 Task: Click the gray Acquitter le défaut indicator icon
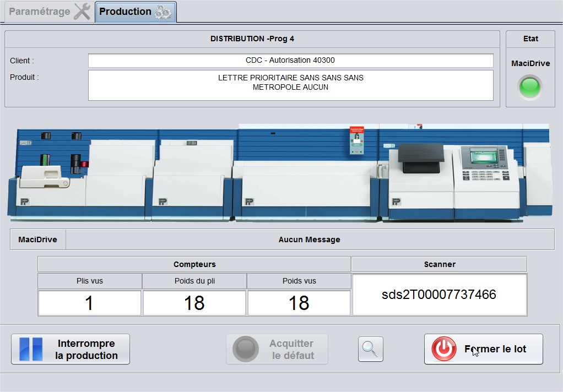(x=245, y=349)
